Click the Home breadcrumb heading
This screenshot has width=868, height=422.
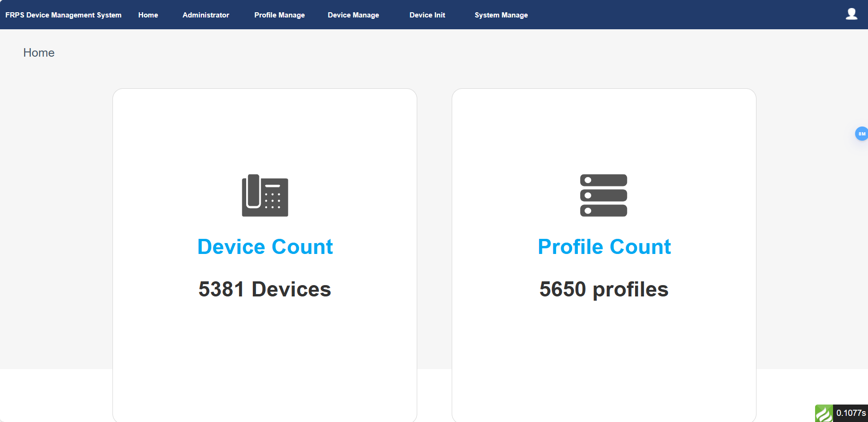point(39,53)
